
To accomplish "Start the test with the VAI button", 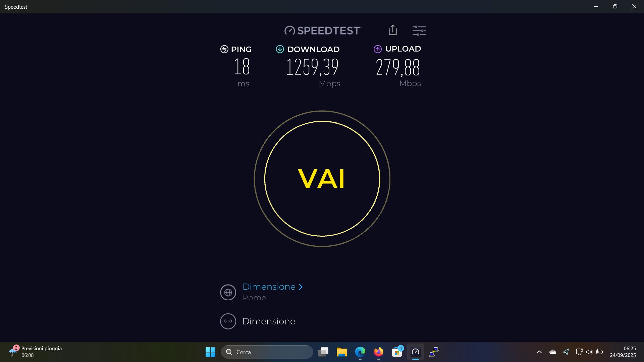I will tap(322, 179).
